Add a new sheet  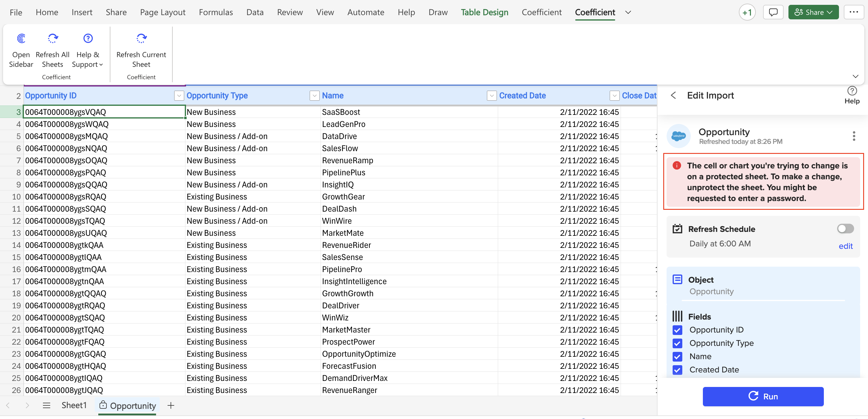pos(171,405)
